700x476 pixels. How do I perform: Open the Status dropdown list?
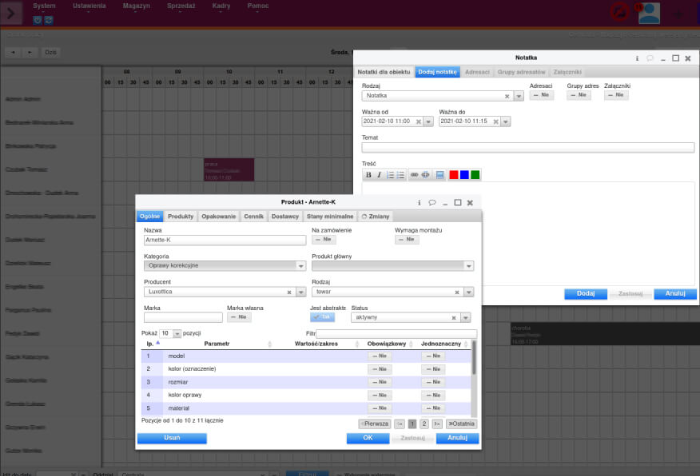pyautogui.click(x=465, y=317)
